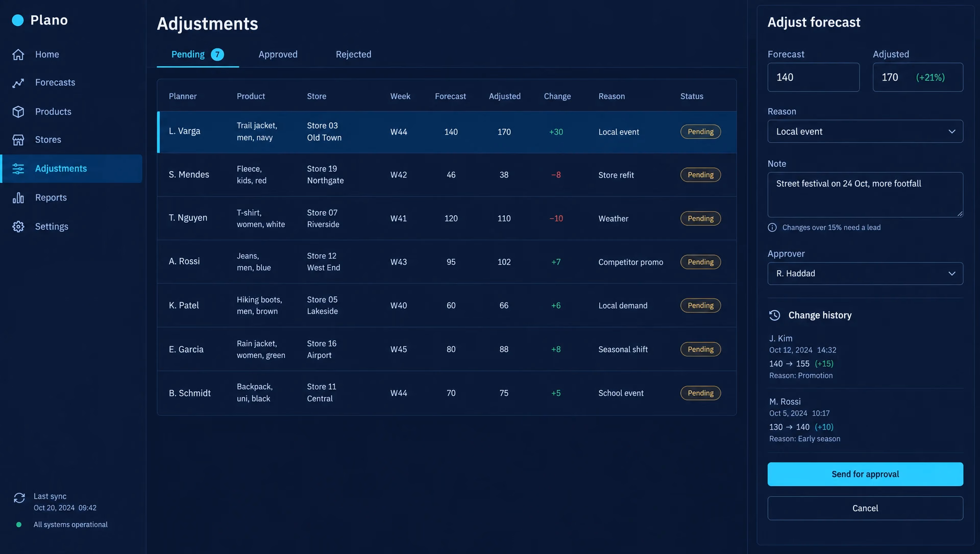
Task: Select the L. Varga row
Action: pos(447,132)
